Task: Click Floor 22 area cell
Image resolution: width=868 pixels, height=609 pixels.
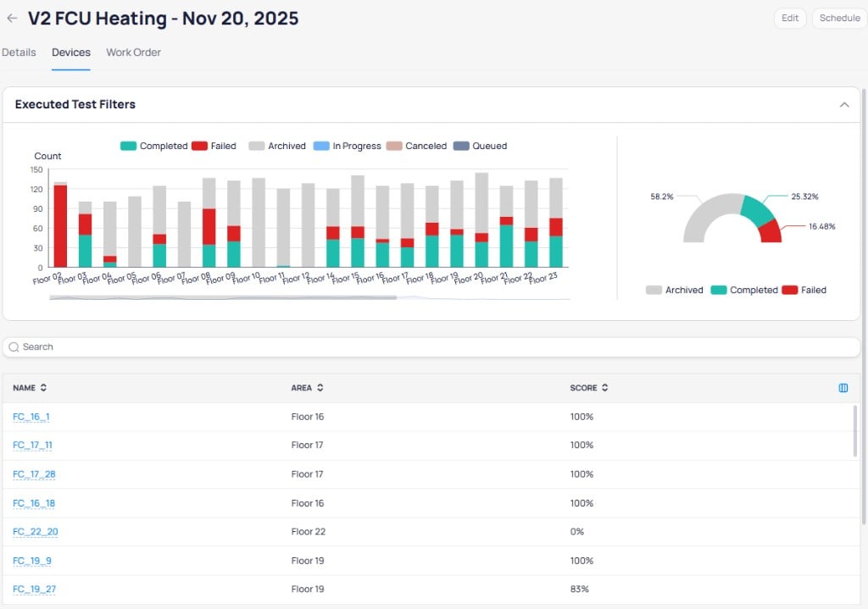Action: coord(309,532)
